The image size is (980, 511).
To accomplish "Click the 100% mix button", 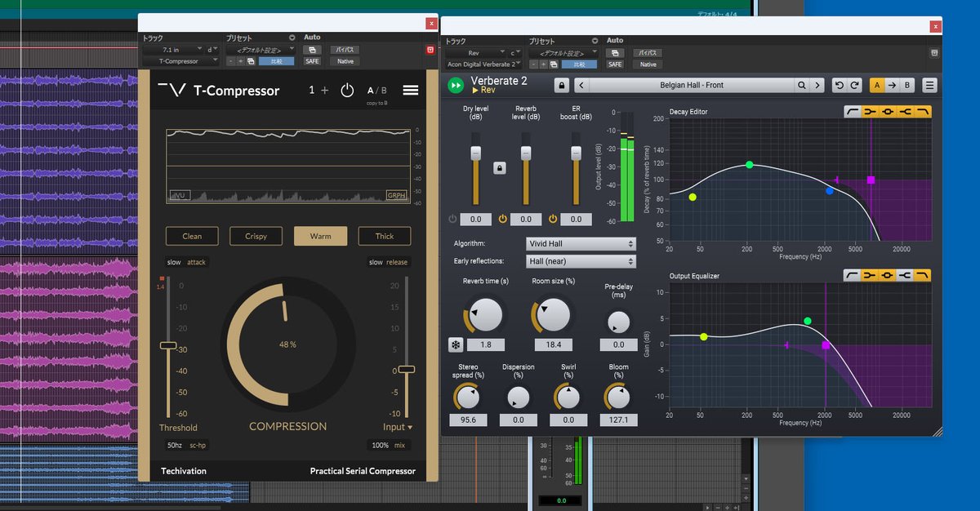I will click(388, 445).
